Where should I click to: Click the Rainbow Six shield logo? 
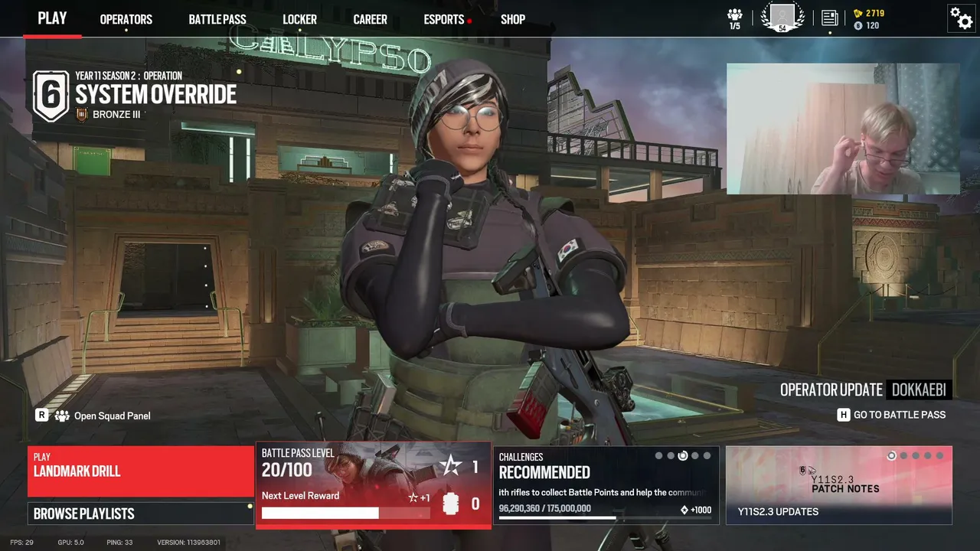click(x=51, y=96)
